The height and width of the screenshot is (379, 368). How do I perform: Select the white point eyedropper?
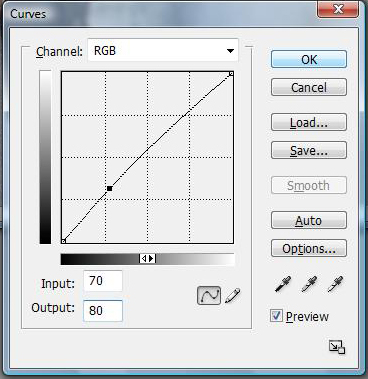pyautogui.click(x=335, y=284)
